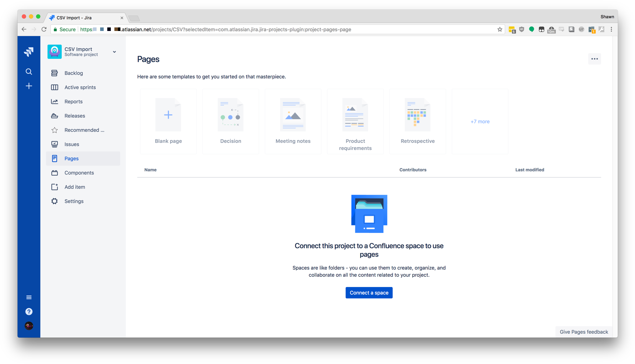
Task: Open the Releases section
Action: pyautogui.click(x=74, y=116)
